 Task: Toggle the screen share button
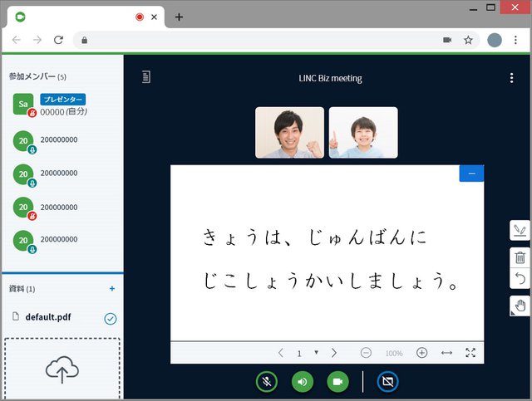click(x=387, y=382)
